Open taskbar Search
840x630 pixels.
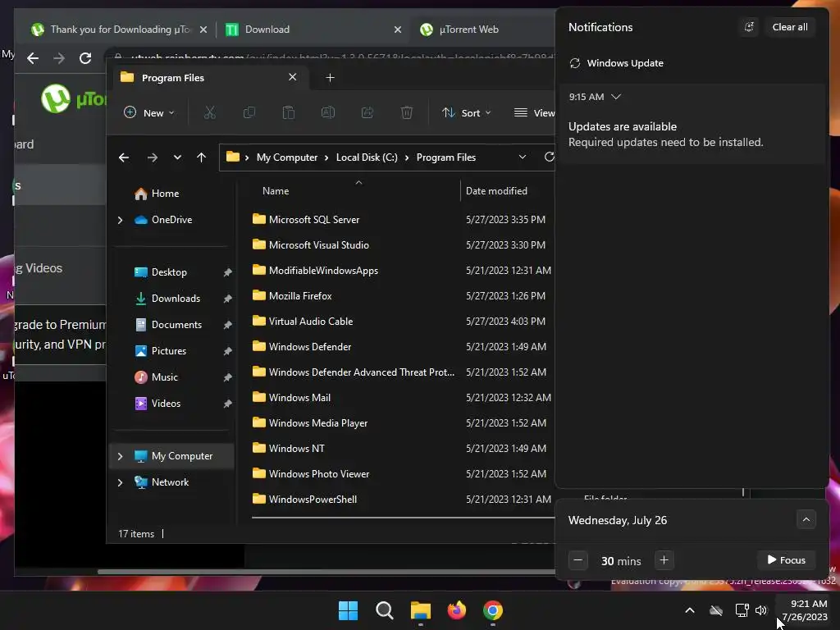tap(384, 610)
